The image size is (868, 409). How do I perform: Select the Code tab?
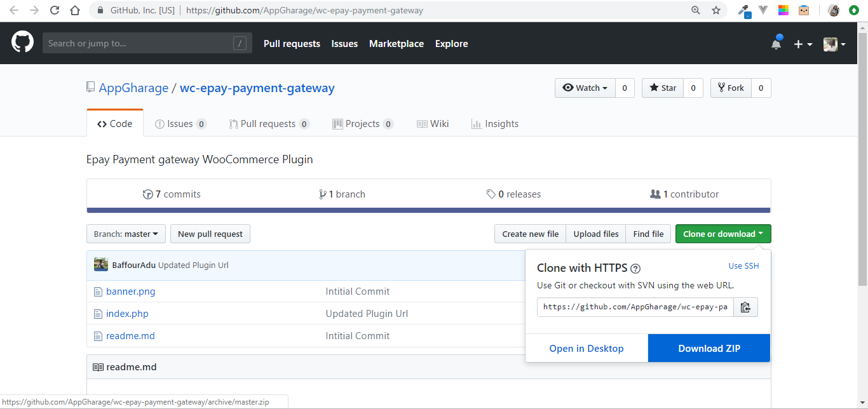[115, 123]
